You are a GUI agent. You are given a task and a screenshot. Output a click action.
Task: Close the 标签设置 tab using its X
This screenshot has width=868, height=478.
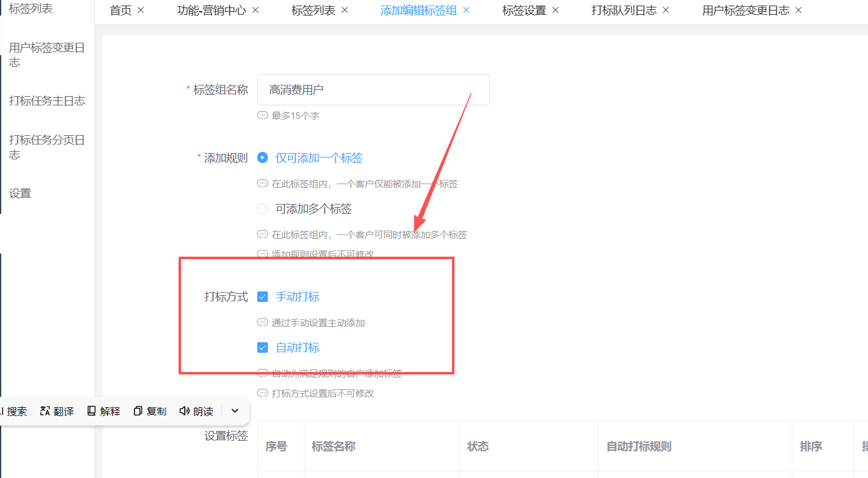point(556,11)
